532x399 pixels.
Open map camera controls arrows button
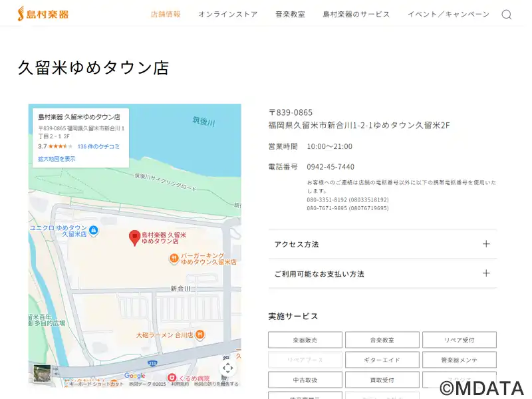(228, 368)
